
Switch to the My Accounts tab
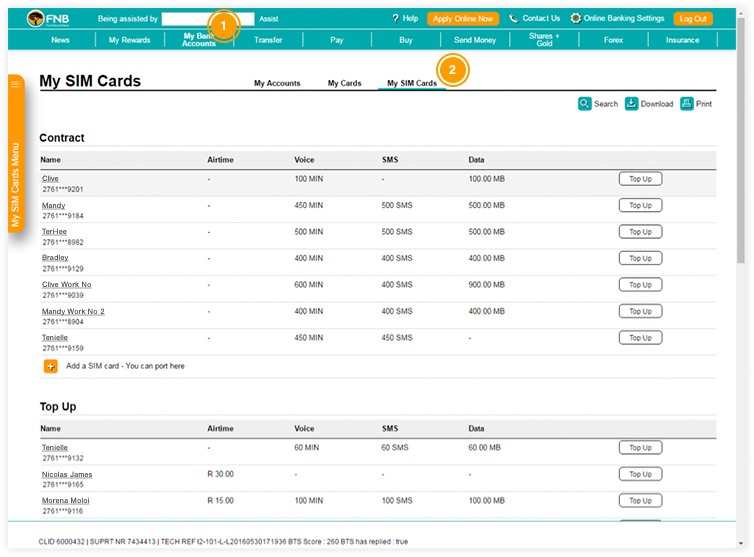pyautogui.click(x=277, y=83)
